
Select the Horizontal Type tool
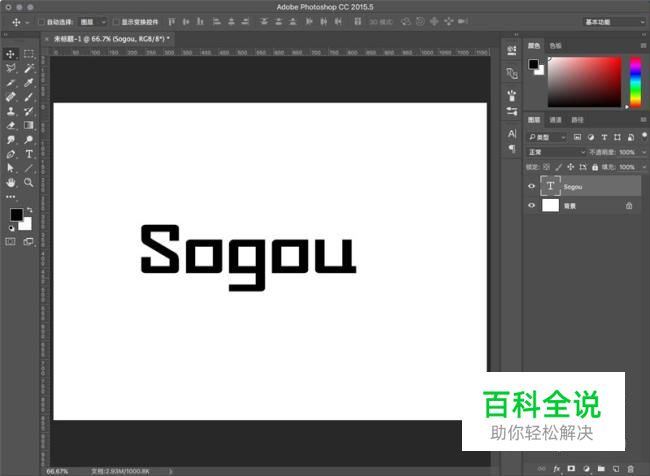point(29,155)
